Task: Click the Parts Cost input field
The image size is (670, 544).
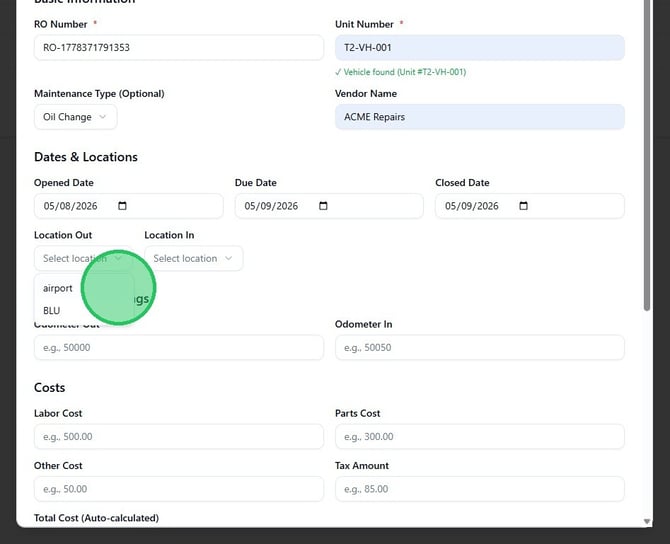Action: point(479,437)
